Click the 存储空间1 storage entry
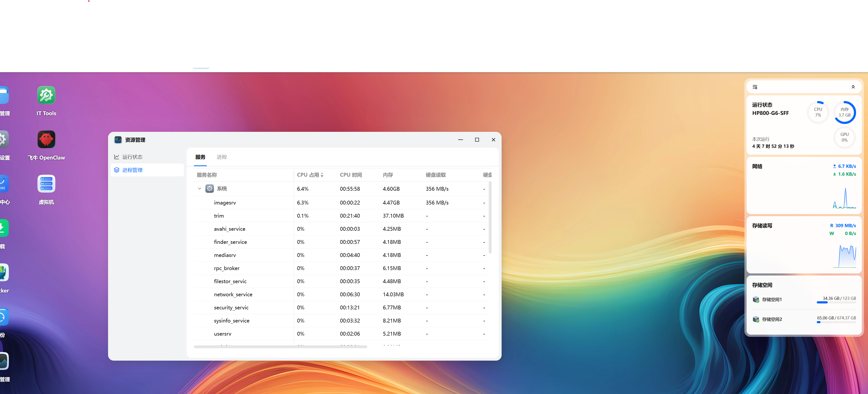 (x=772, y=300)
